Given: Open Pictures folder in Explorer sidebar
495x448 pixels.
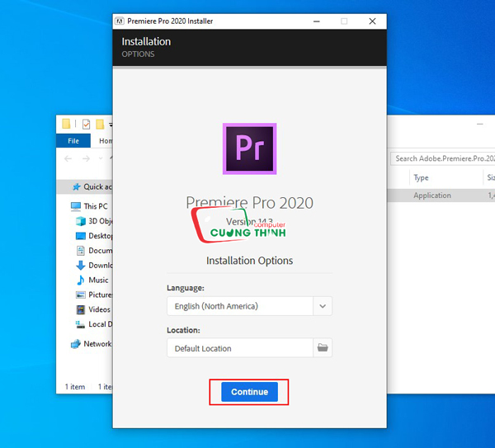Looking at the screenshot, I should click(x=94, y=295).
